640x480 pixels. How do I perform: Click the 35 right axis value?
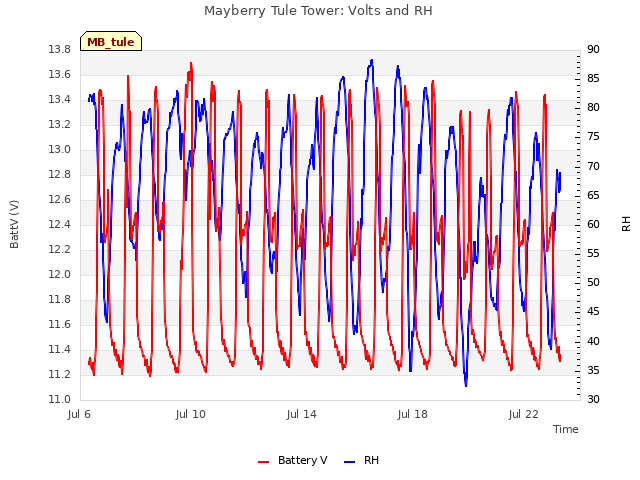(593, 370)
